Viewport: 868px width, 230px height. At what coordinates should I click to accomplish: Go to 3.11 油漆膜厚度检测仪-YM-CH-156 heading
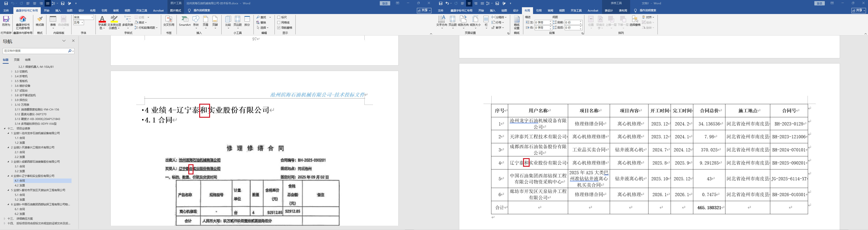coord(37,110)
